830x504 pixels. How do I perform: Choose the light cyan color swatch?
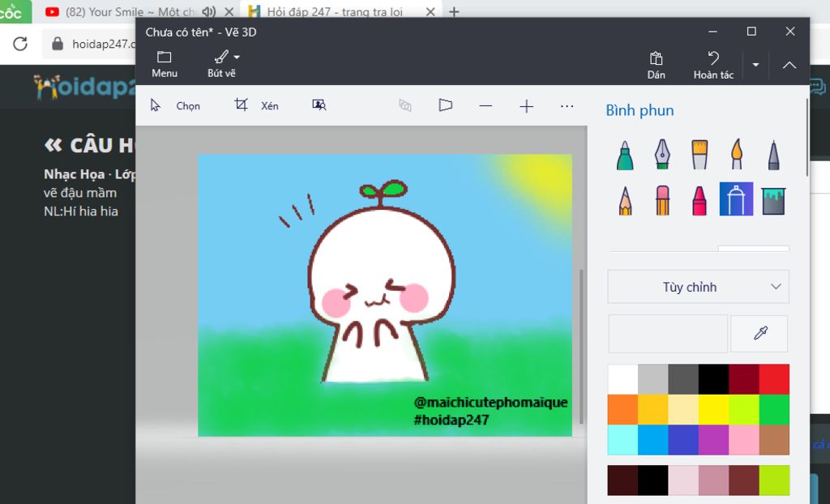coord(622,439)
